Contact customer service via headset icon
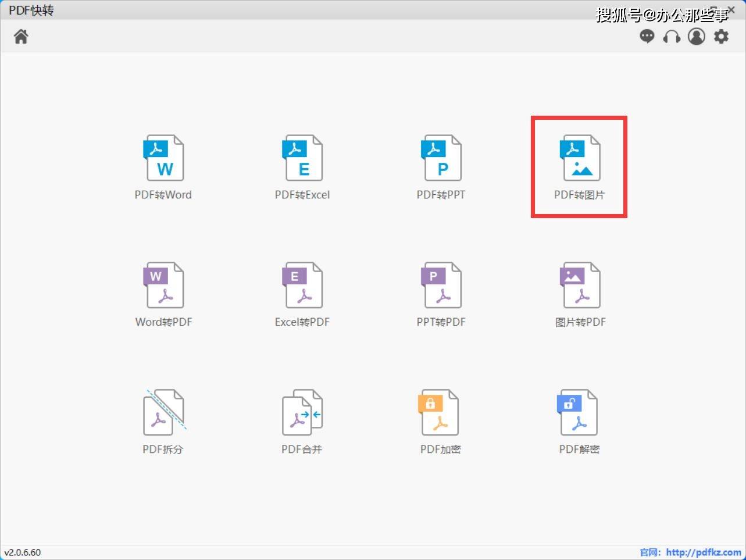This screenshot has height=560, width=746. point(672,37)
